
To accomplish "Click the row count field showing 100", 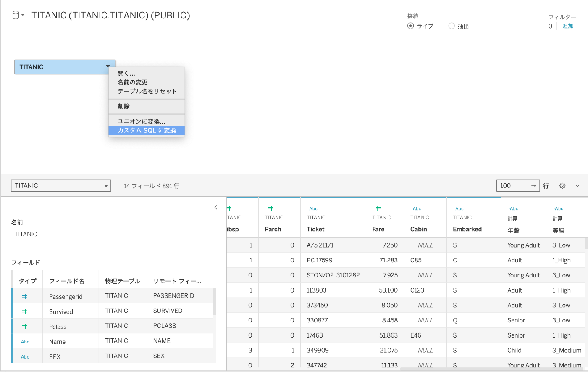I will coord(518,186).
